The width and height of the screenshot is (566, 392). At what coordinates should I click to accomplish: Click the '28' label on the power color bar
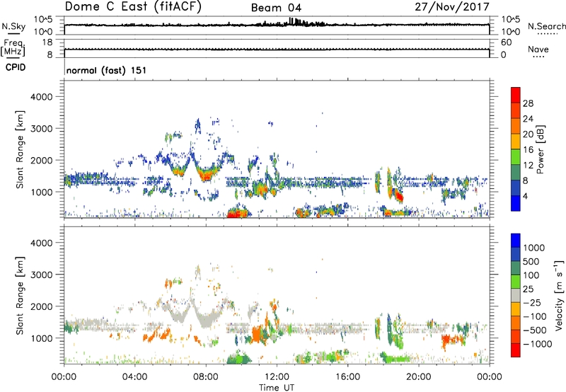click(x=528, y=103)
